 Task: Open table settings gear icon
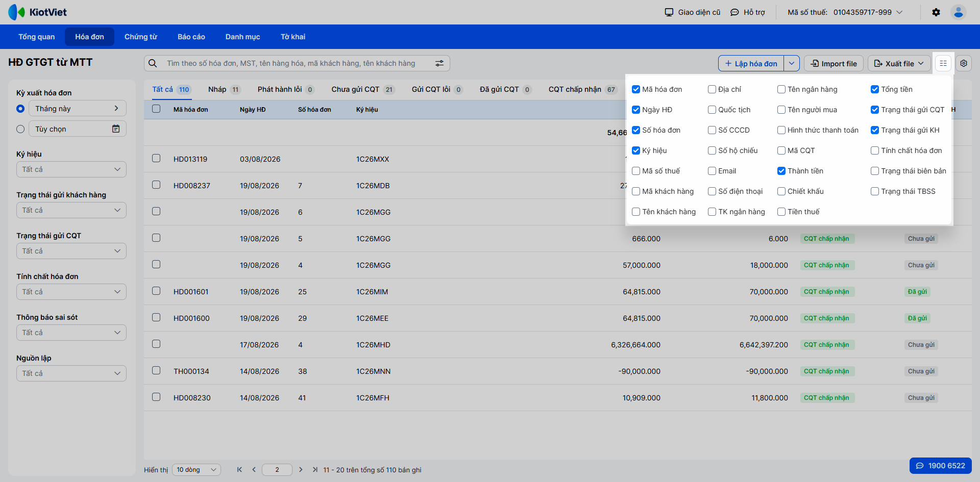(x=964, y=63)
